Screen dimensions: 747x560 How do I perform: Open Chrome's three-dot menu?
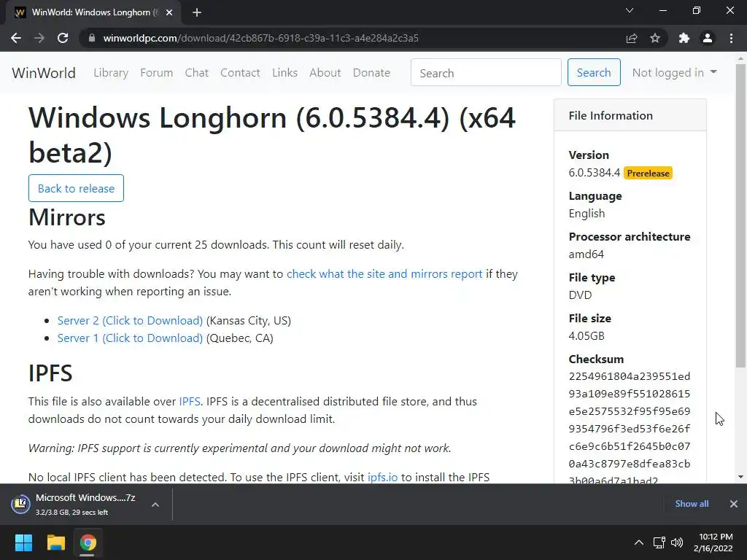pyautogui.click(x=731, y=38)
